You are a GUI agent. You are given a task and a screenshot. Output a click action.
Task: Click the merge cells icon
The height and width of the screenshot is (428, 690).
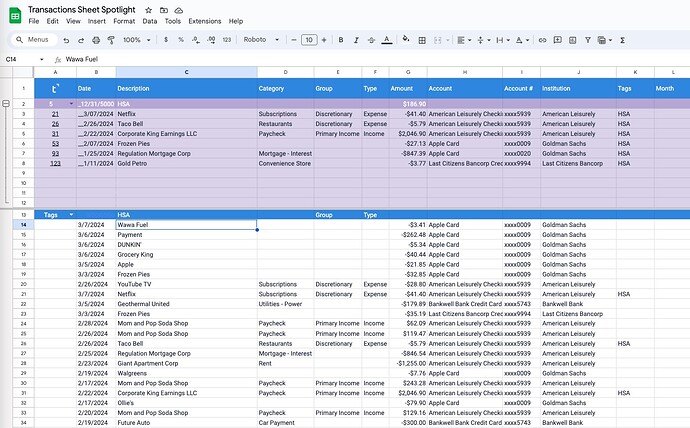click(437, 40)
